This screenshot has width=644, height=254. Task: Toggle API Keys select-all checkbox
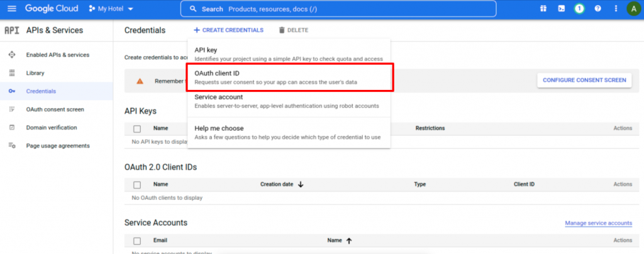tap(137, 129)
